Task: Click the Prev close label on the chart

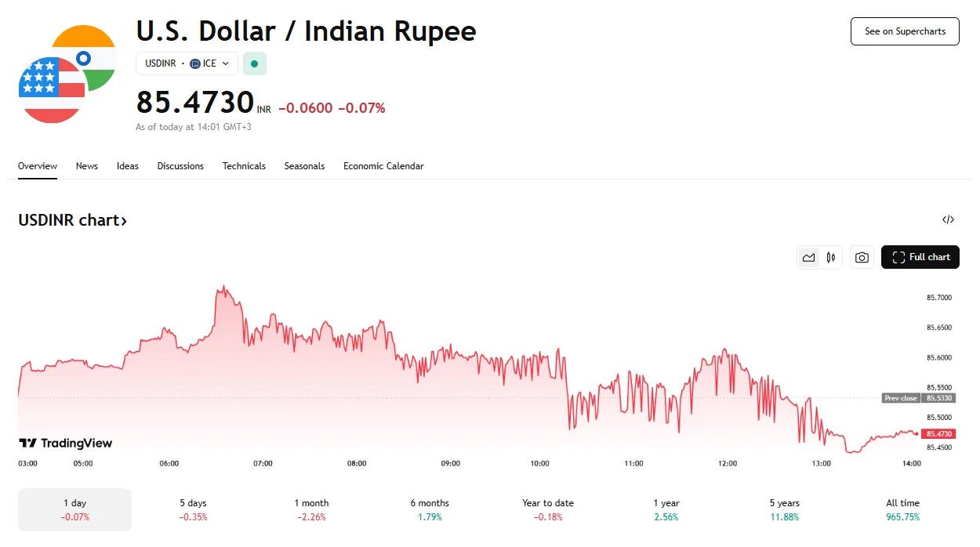Action: tap(901, 398)
